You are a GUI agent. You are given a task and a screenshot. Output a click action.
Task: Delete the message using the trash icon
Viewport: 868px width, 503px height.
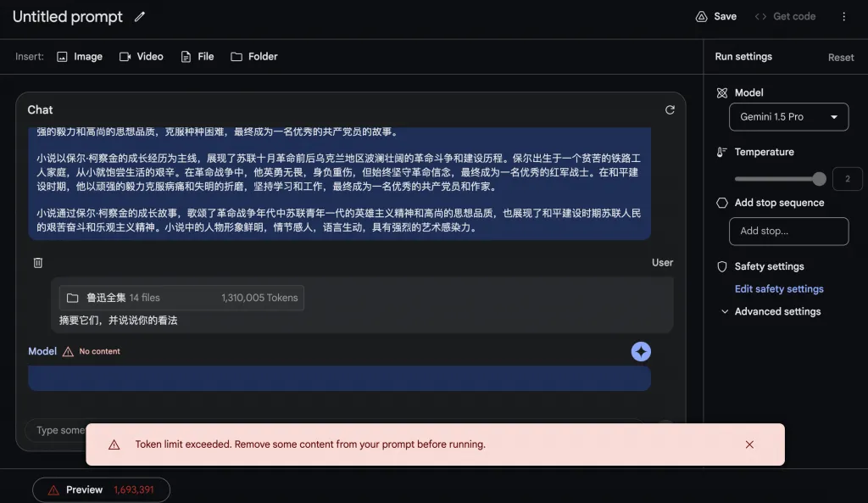(x=38, y=263)
